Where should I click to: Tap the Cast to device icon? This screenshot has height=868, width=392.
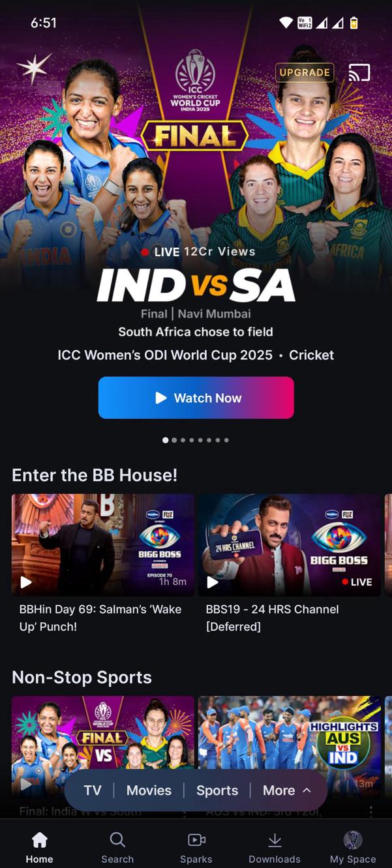[x=359, y=72]
